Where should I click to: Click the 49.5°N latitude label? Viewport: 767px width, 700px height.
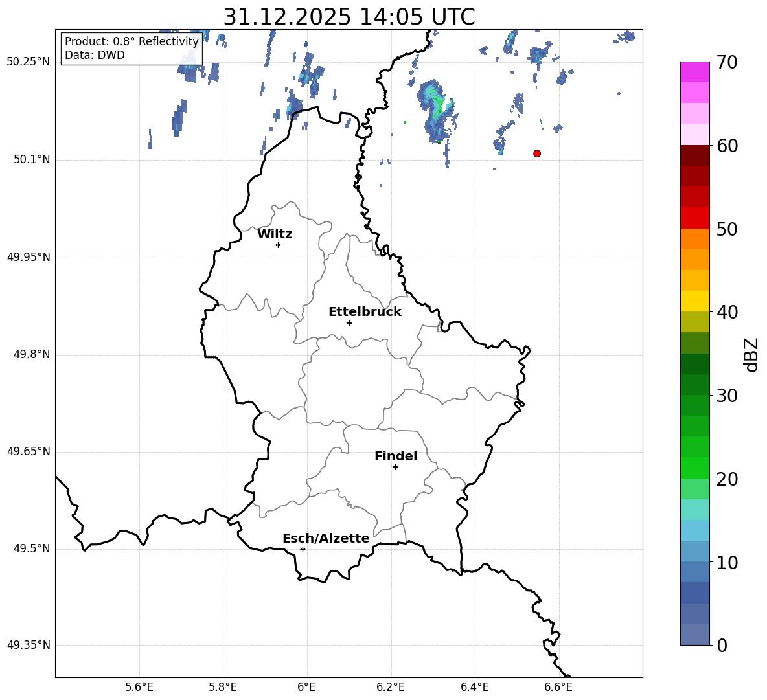point(32,548)
